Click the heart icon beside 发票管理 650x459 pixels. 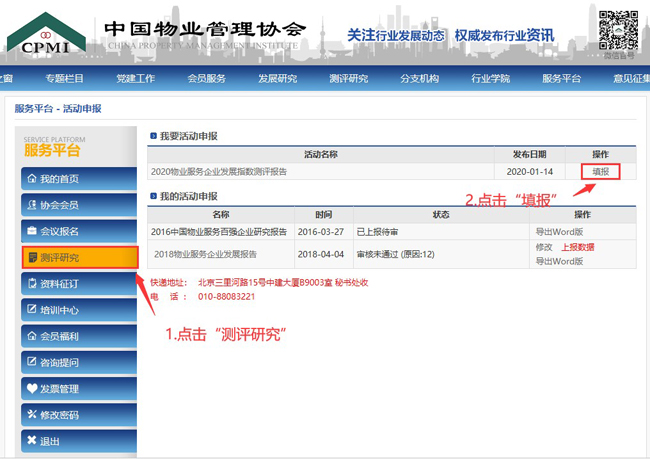31,389
